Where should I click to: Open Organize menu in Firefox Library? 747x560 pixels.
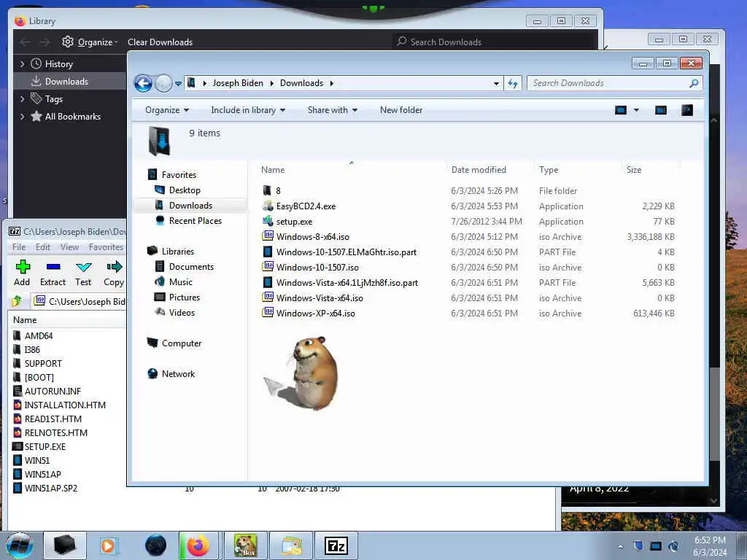90,42
